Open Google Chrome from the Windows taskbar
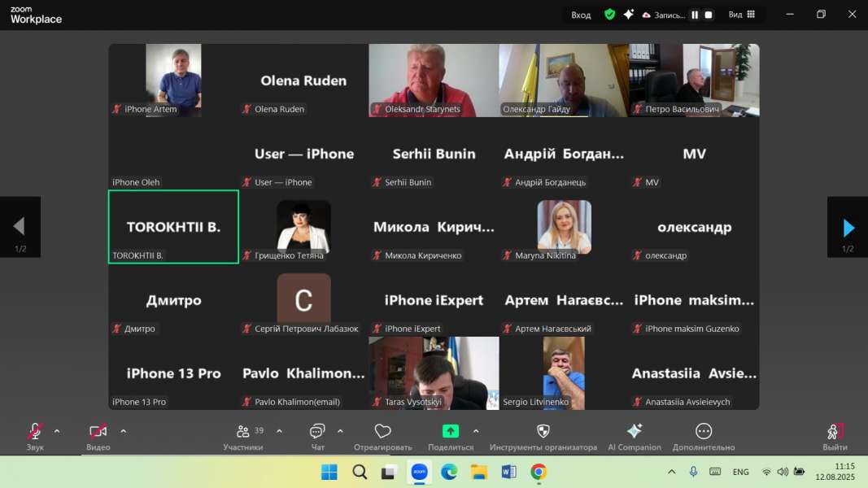 tap(538, 472)
